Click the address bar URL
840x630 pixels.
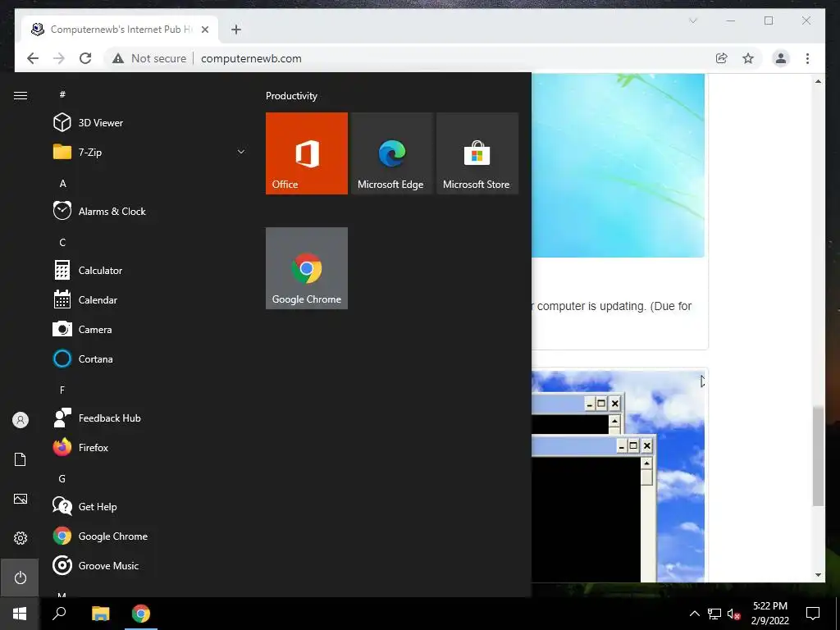251,58
